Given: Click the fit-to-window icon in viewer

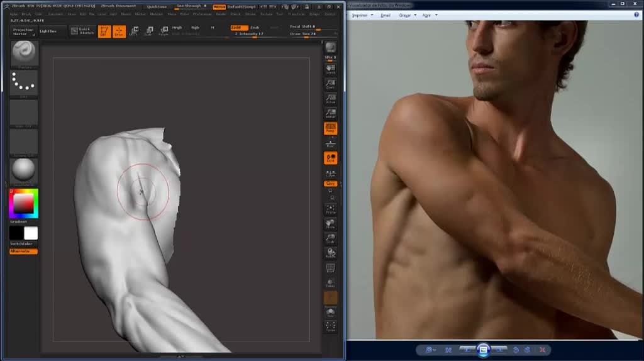Looking at the screenshot, I should click(448, 350).
